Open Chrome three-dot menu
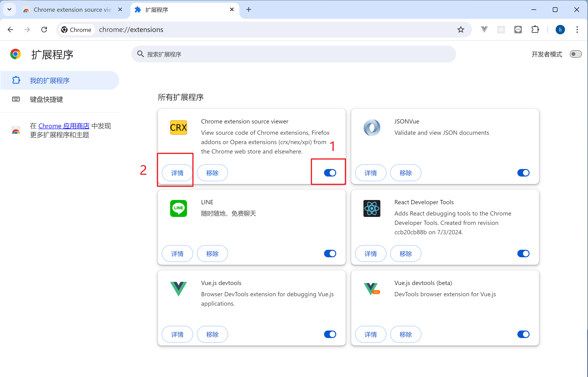588x377 pixels. click(x=577, y=30)
